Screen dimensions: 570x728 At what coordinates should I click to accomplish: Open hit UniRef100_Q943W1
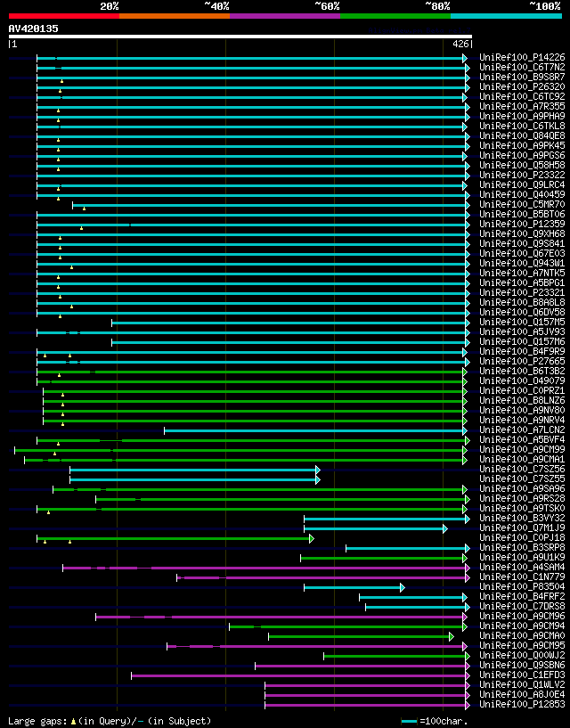(x=522, y=263)
